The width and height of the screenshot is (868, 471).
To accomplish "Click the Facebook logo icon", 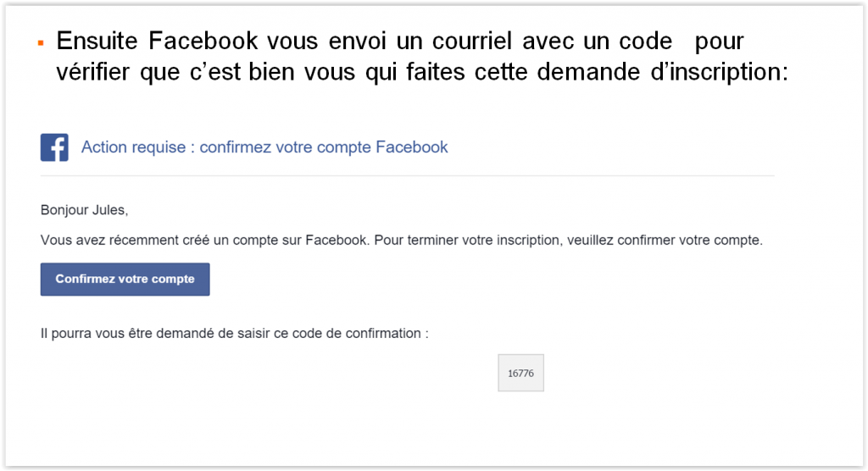I will point(54,147).
